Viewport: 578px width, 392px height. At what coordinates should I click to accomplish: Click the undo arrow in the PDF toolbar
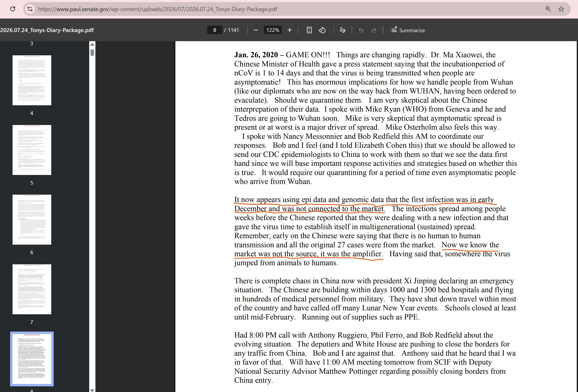click(x=361, y=30)
